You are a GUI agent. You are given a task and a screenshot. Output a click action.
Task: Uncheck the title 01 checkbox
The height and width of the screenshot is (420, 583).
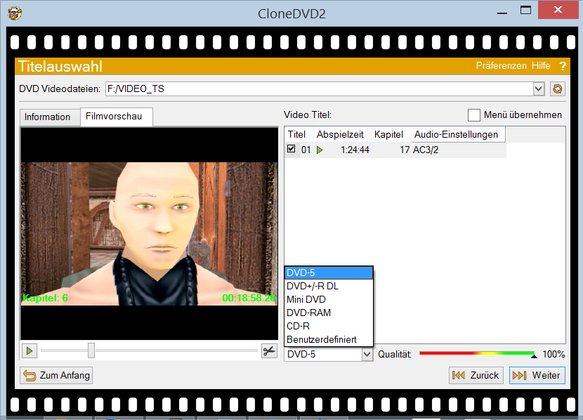pyautogui.click(x=291, y=149)
